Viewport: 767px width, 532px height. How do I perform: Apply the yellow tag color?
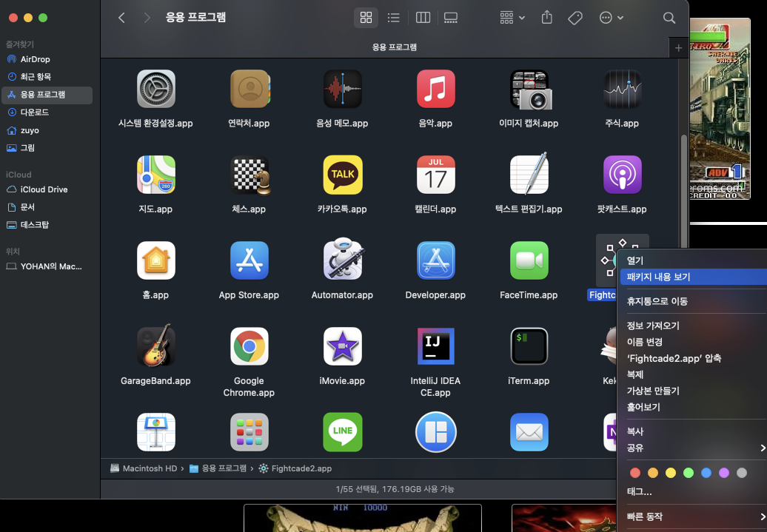click(671, 473)
